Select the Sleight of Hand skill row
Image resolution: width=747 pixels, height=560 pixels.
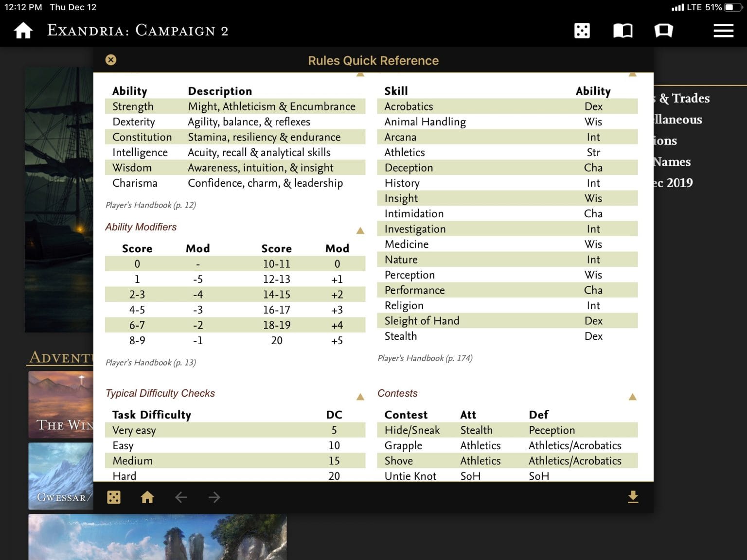click(507, 321)
